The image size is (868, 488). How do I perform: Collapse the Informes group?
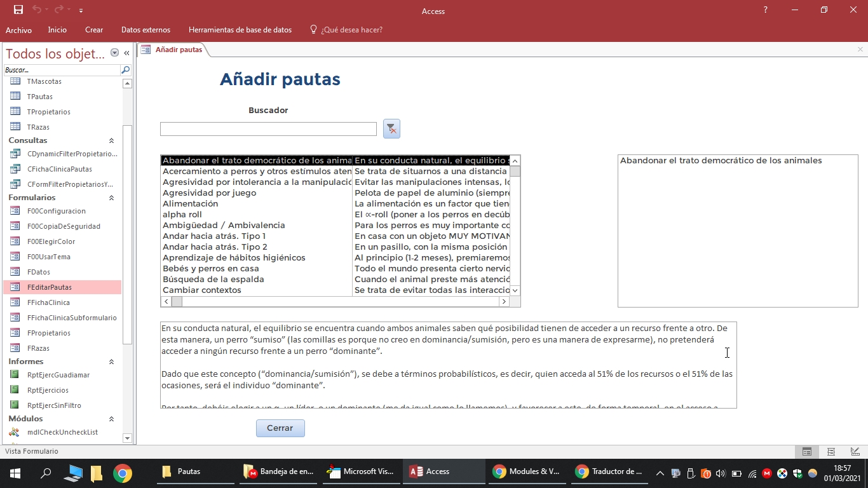(x=112, y=362)
